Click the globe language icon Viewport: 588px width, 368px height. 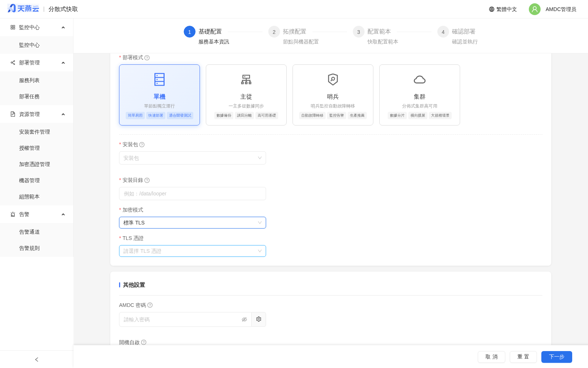492,9
